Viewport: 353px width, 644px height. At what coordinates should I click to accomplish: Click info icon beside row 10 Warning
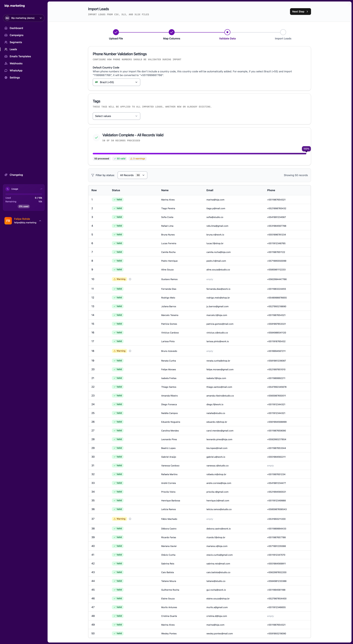[130, 279]
